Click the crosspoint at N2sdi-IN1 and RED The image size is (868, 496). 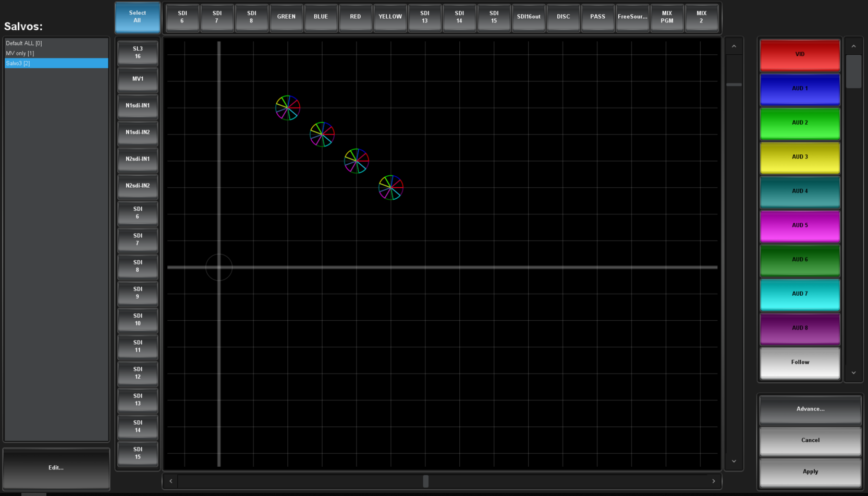pos(357,161)
